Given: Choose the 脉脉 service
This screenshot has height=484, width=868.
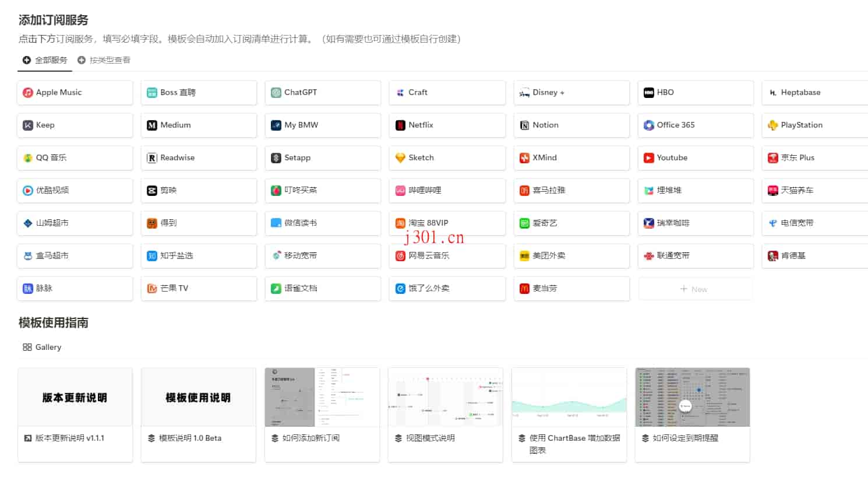Looking at the screenshot, I should click(x=75, y=289).
